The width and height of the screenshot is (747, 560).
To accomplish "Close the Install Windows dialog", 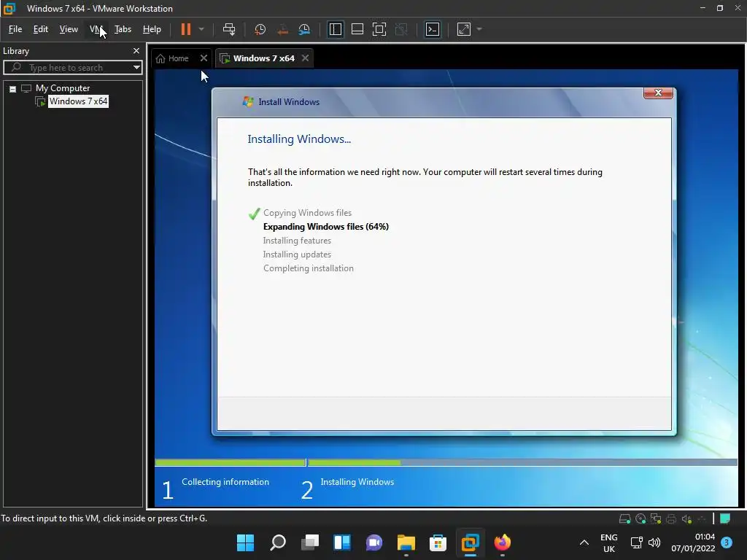I will click(x=658, y=93).
